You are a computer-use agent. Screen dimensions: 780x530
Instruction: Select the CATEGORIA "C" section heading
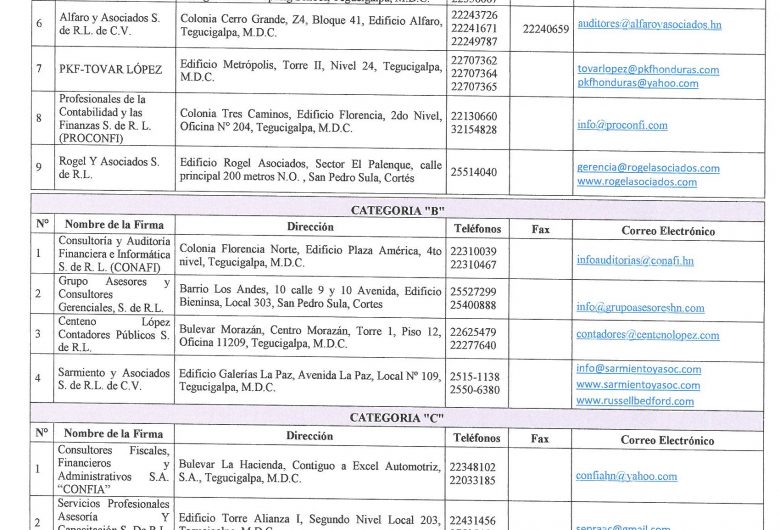(398, 418)
